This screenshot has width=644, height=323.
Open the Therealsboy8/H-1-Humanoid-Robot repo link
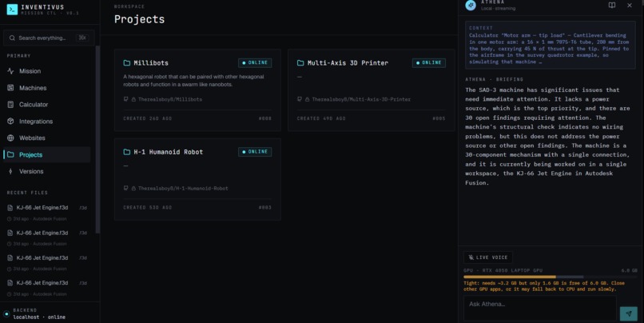click(183, 188)
